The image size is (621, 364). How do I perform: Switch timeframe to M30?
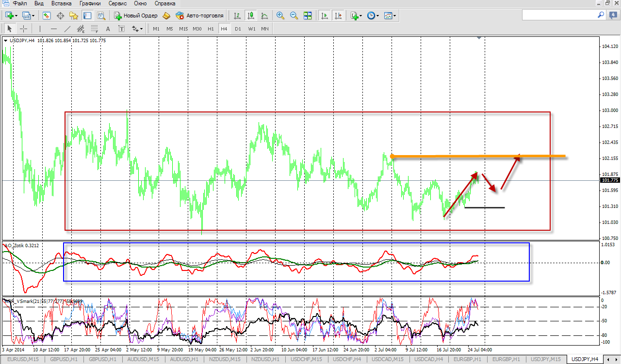197,29
